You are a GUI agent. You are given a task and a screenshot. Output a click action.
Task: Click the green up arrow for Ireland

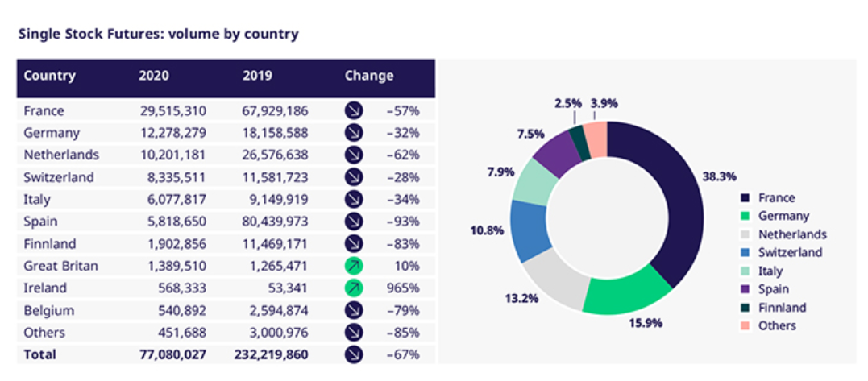[x=354, y=288]
